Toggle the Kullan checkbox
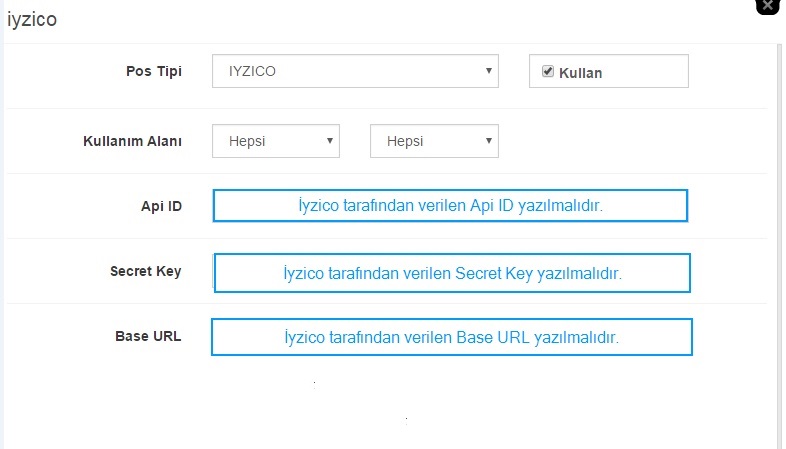The image size is (786, 449). click(x=548, y=71)
